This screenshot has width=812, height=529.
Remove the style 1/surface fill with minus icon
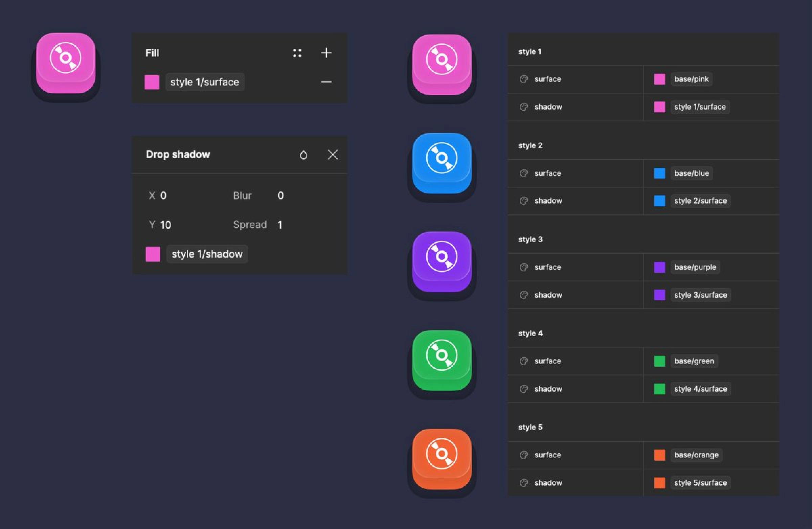326,82
